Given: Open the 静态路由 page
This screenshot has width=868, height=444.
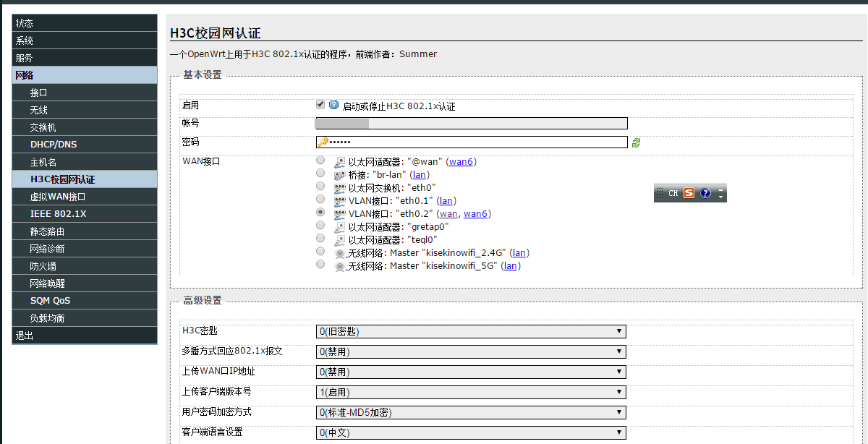Looking at the screenshot, I should 85,231.
